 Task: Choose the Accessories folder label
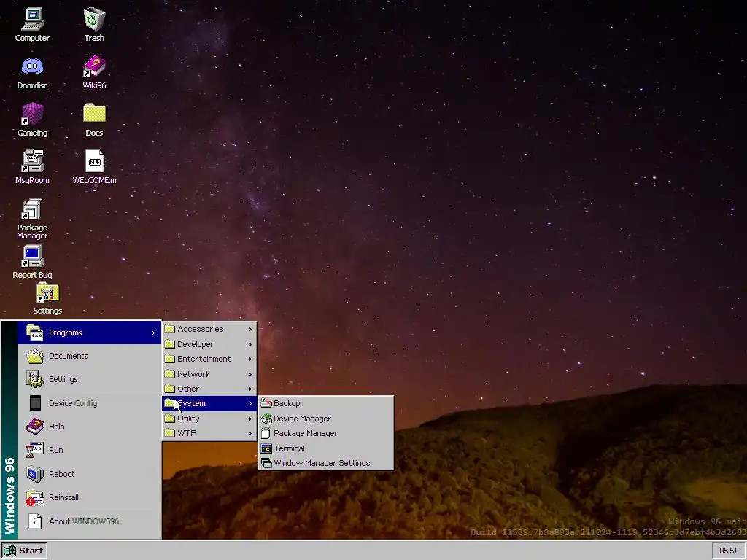click(200, 329)
